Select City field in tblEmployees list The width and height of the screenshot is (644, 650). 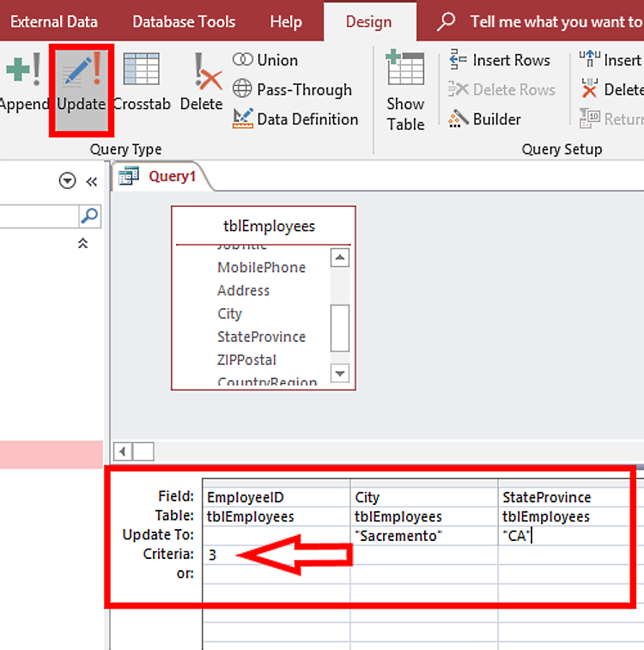pos(229,313)
